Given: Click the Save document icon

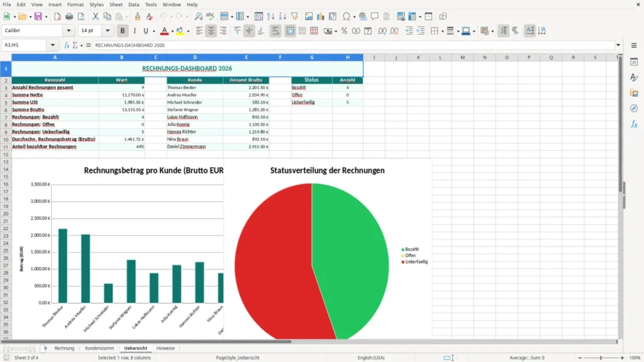Looking at the screenshot, I should point(38,16).
